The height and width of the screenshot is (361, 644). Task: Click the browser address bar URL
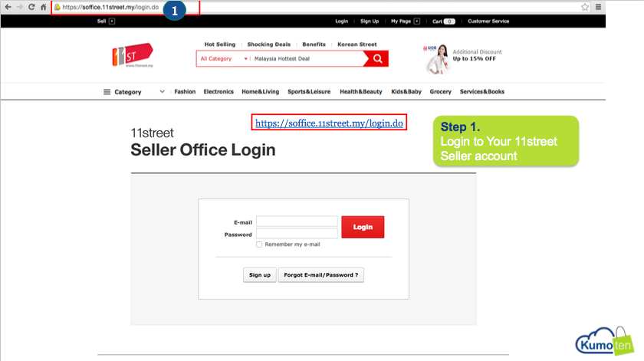click(110, 7)
